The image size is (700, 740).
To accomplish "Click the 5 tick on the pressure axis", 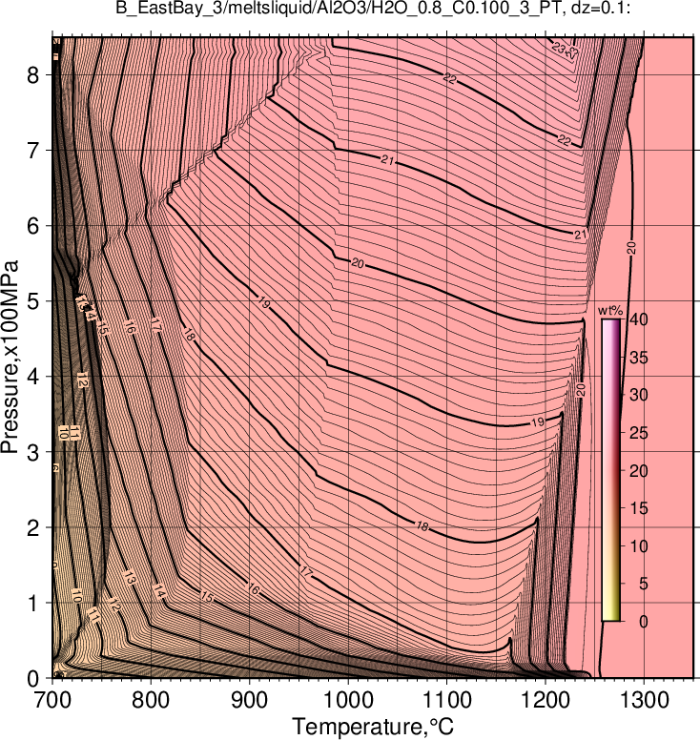I will [33, 301].
